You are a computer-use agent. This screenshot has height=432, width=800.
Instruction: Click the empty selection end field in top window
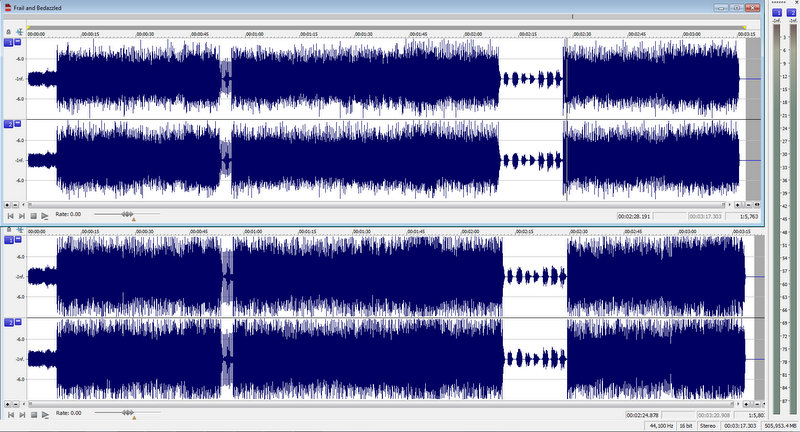[670, 217]
